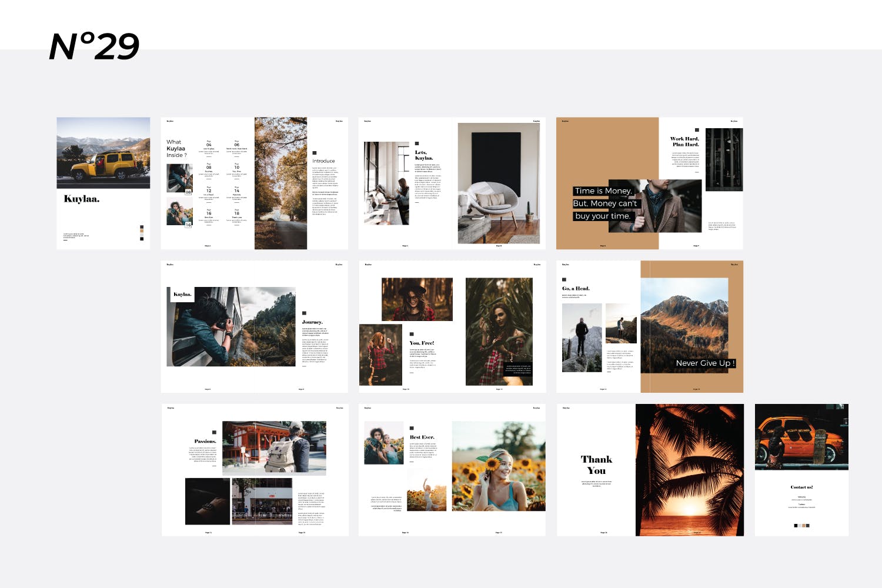This screenshot has width=882, height=588.
Task: Open the Contact us! heading
Action: click(x=802, y=487)
